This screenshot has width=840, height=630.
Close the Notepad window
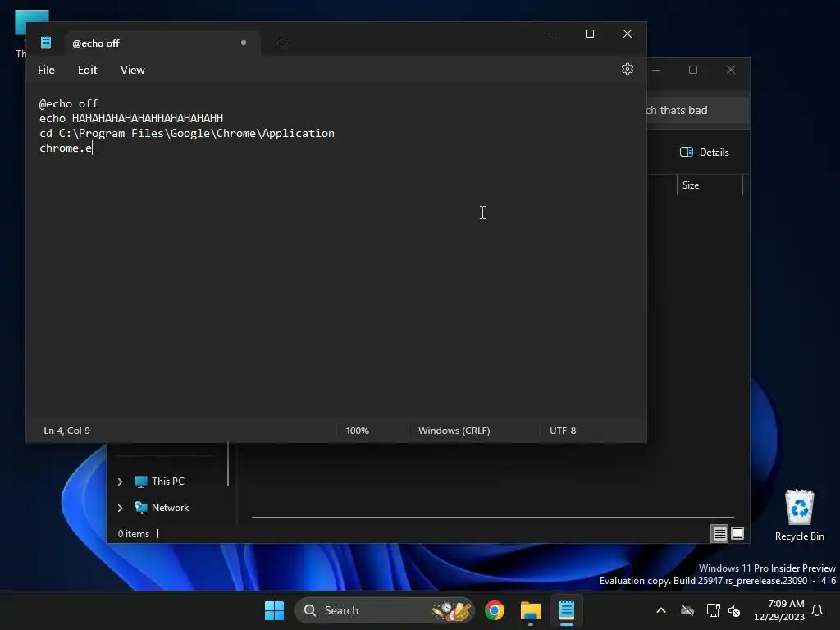(628, 34)
